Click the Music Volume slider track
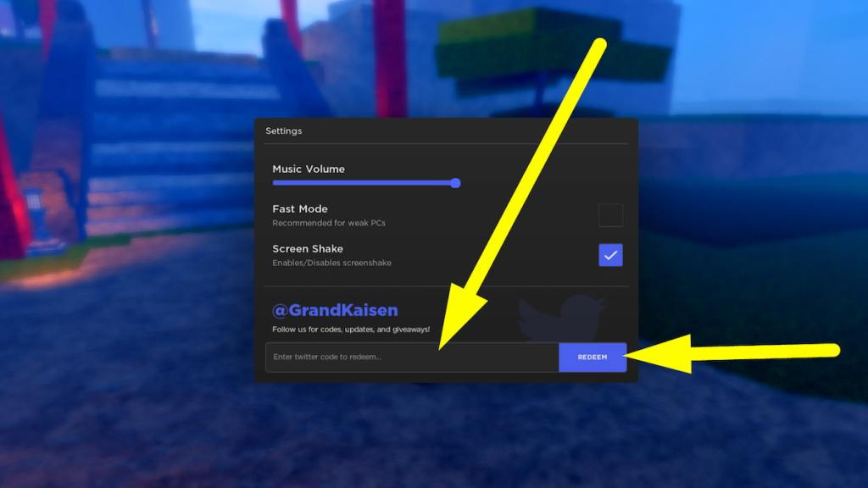Screen dimensions: 868x488 (364, 183)
